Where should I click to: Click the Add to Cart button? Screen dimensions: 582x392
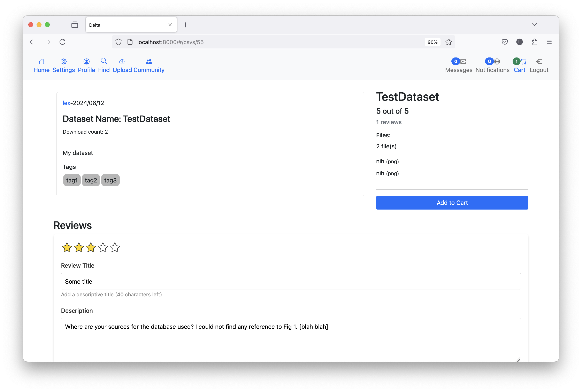452,203
